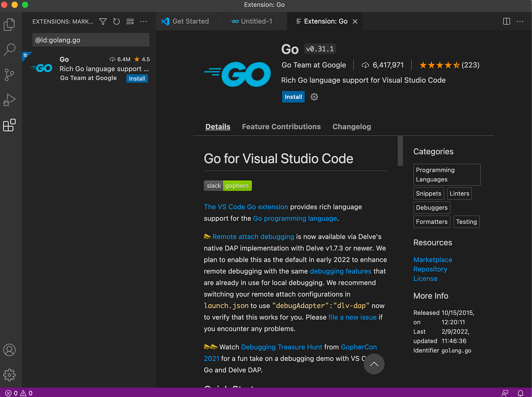Open the Extensions panel more actions menu
Screen dimensions: 532x397
point(144,21)
